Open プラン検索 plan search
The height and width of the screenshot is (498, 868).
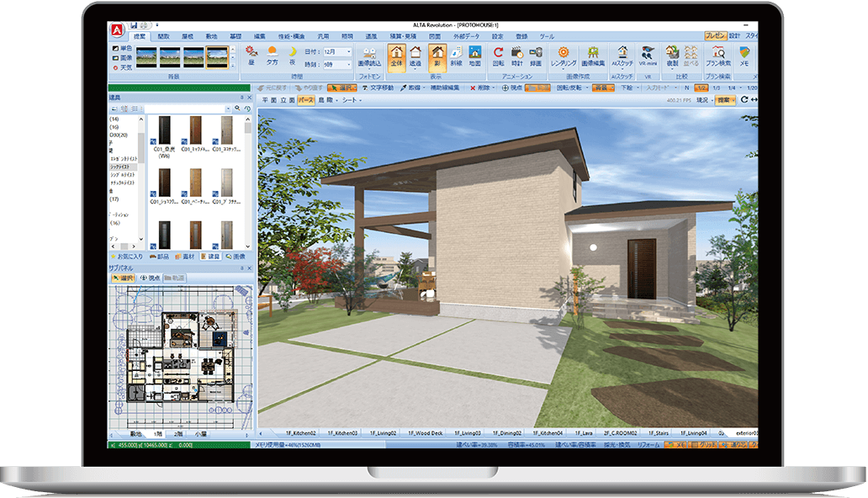coord(717,56)
